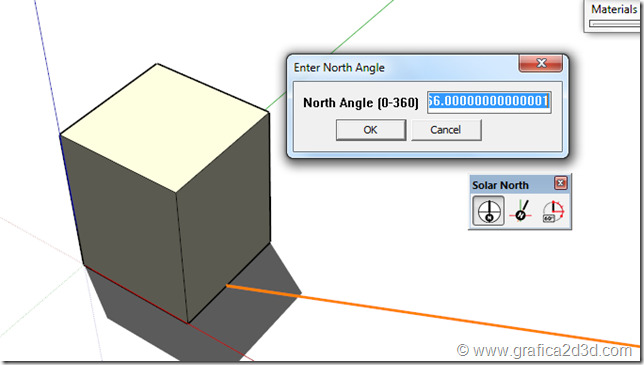Open the Enter North Angle icon
The image size is (644, 365).
click(x=553, y=211)
